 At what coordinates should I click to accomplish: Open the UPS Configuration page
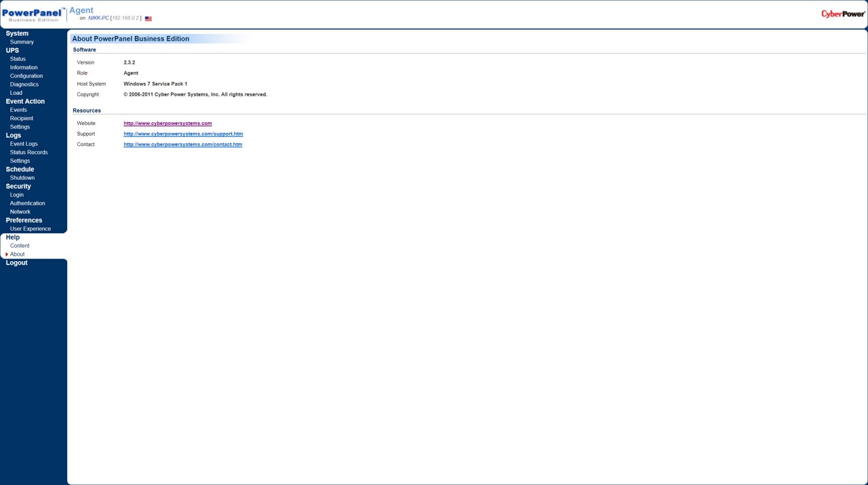pos(26,76)
